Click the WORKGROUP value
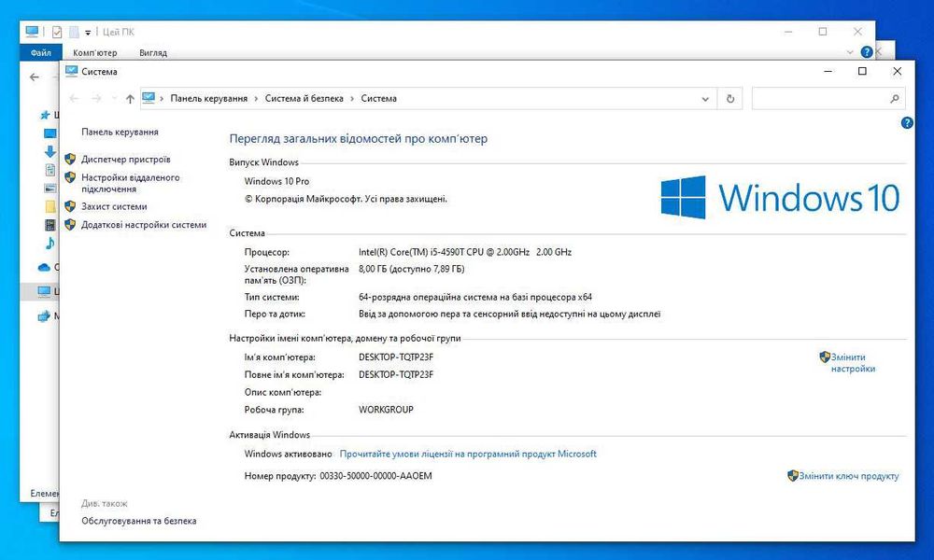 386,410
